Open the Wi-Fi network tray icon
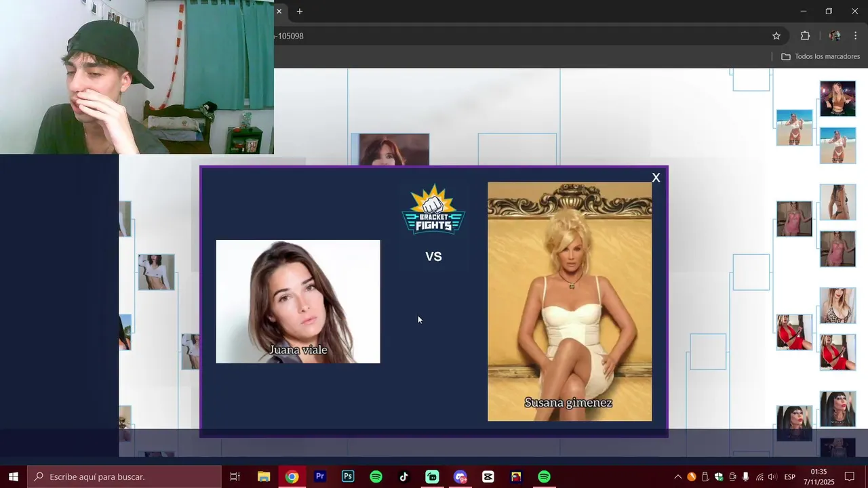868x488 pixels. [x=759, y=477]
